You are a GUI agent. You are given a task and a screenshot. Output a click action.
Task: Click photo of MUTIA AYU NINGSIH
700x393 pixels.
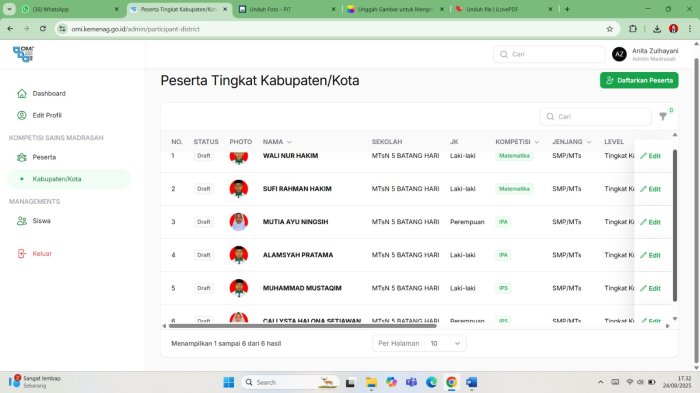239,222
